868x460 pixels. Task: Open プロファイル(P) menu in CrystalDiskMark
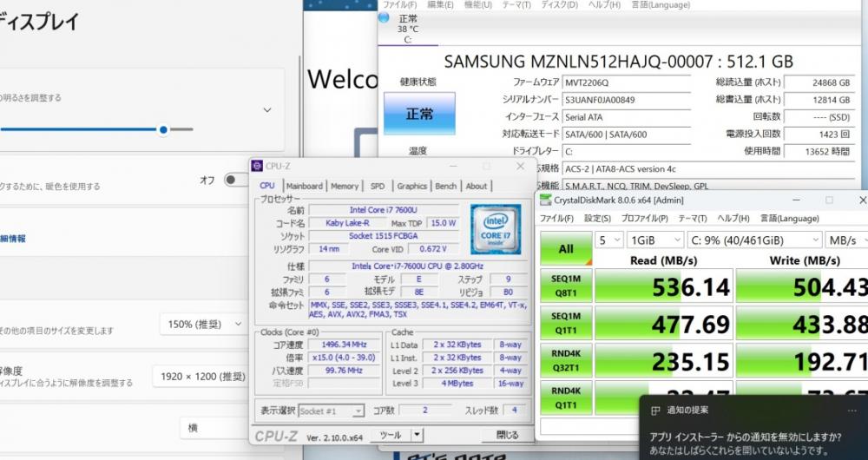(644, 218)
